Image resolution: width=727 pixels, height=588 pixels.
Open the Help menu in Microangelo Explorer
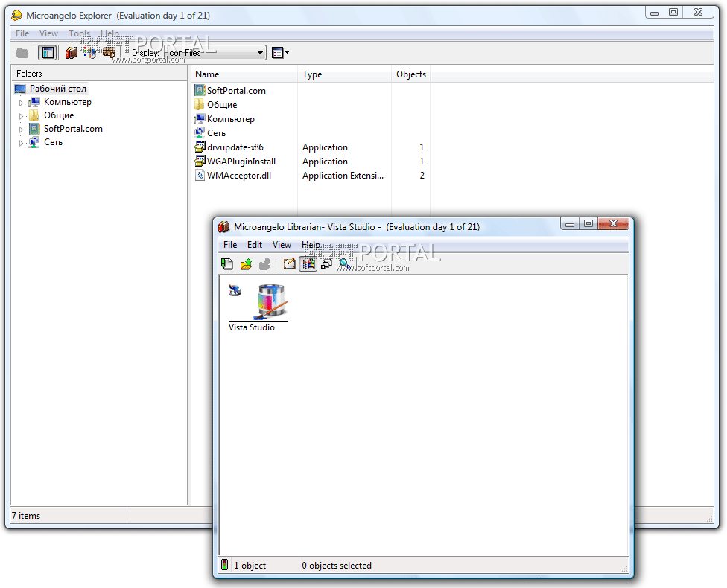(x=109, y=33)
